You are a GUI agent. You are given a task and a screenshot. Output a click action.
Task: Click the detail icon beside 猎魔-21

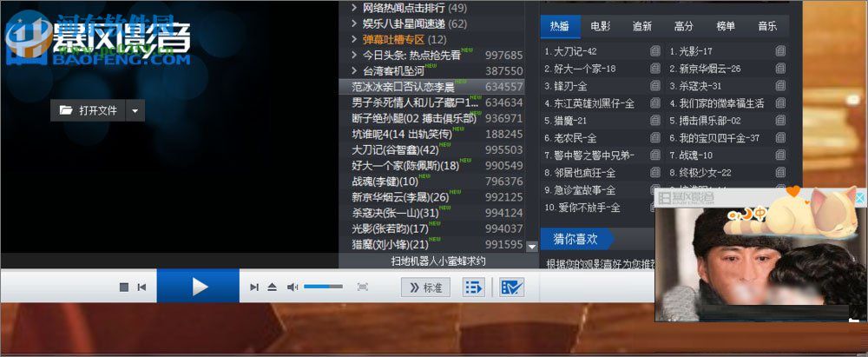pyautogui.click(x=654, y=120)
